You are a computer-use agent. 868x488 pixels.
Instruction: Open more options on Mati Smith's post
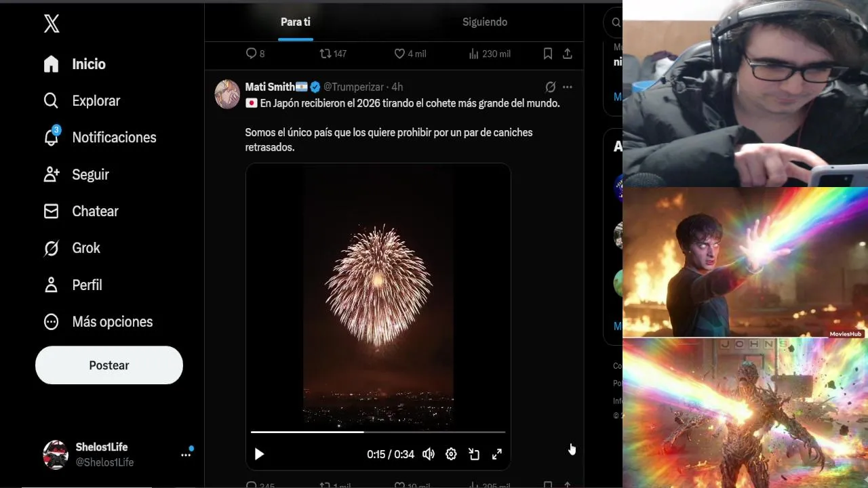click(x=568, y=87)
